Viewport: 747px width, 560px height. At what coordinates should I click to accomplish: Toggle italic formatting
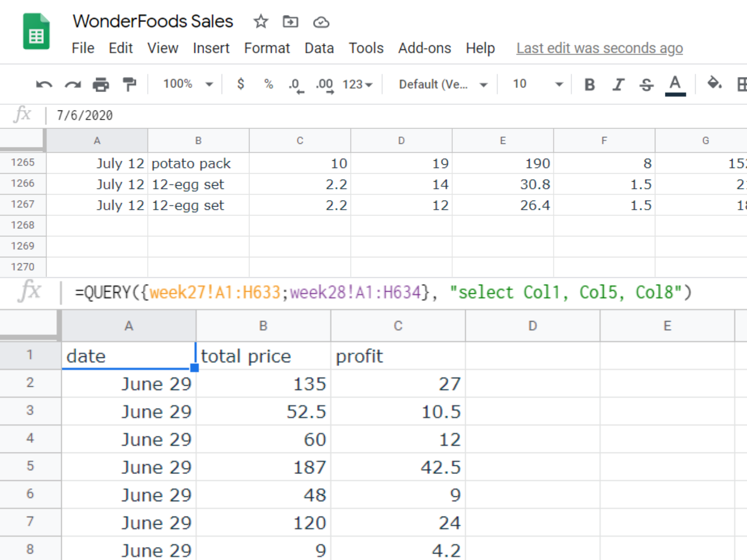(x=618, y=84)
